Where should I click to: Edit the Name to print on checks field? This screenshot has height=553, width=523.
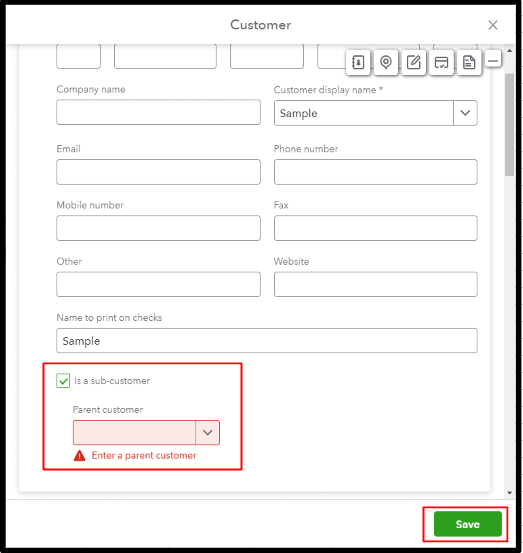point(267,341)
